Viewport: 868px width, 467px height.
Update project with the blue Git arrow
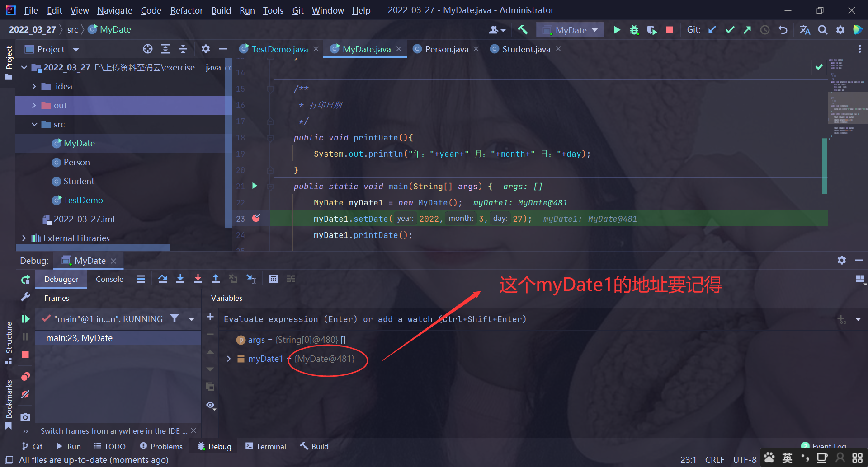click(712, 30)
